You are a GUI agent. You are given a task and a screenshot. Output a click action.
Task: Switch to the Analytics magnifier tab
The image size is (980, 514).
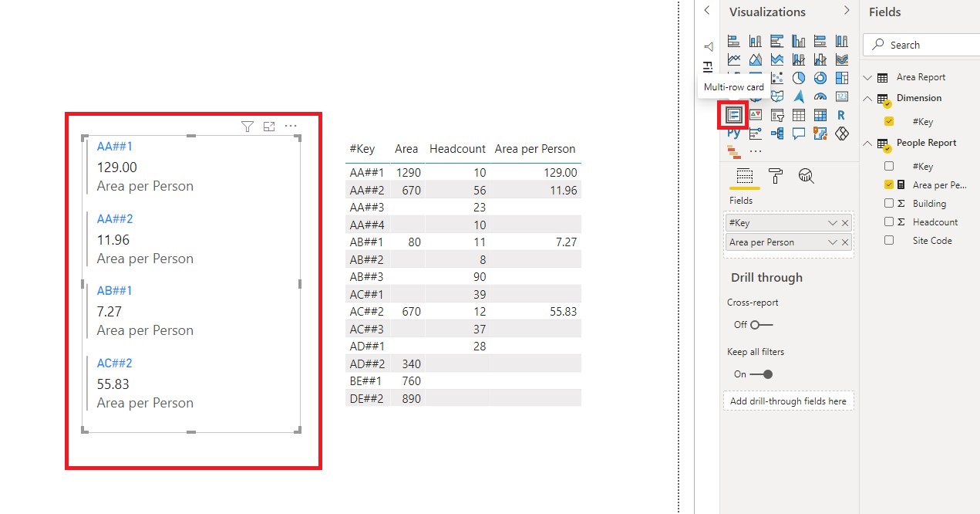[807, 176]
